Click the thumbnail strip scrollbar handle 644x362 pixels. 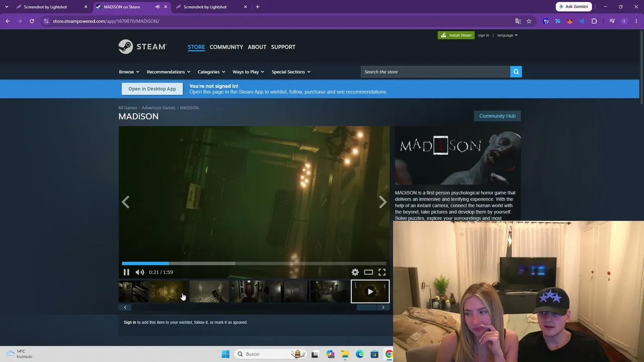click(x=366, y=307)
